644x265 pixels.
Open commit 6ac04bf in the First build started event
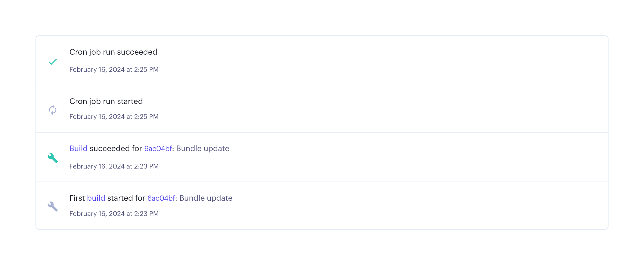pos(161,198)
